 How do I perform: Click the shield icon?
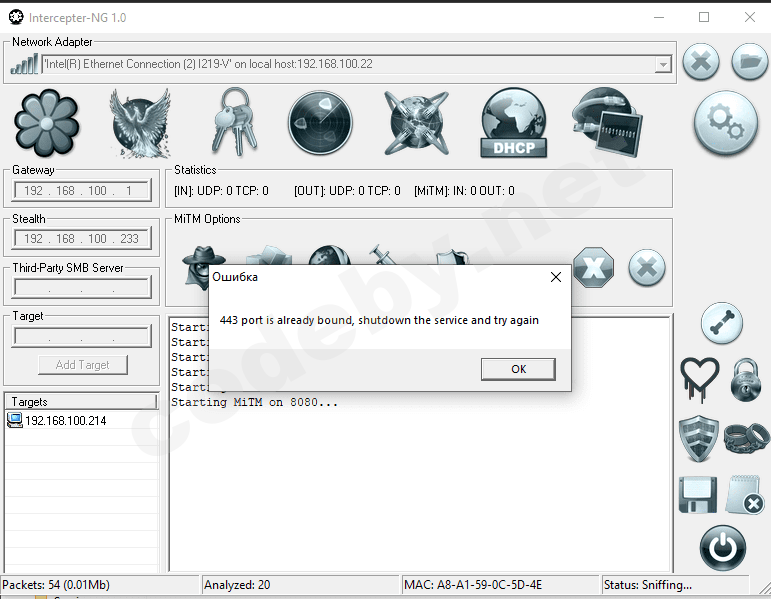coord(698,439)
